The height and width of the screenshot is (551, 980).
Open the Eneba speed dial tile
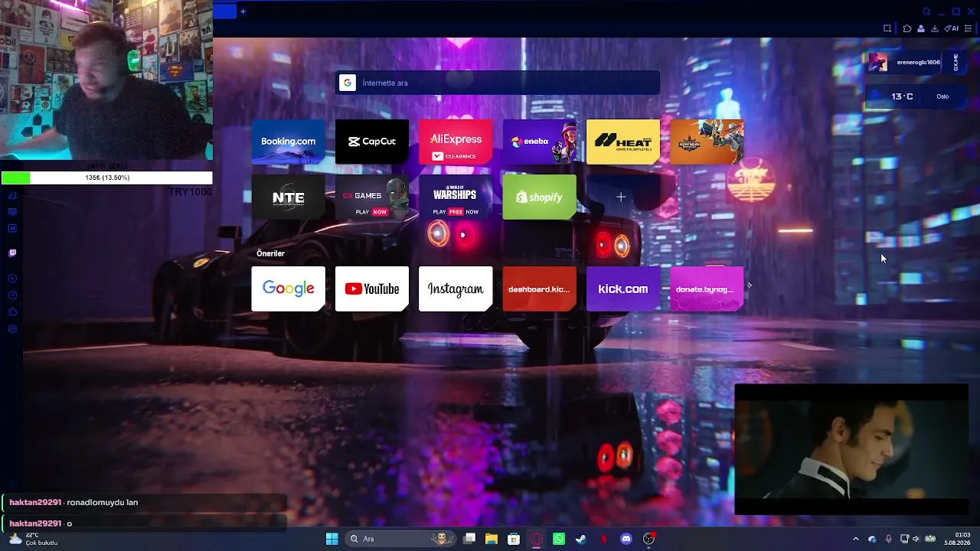(x=540, y=142)
